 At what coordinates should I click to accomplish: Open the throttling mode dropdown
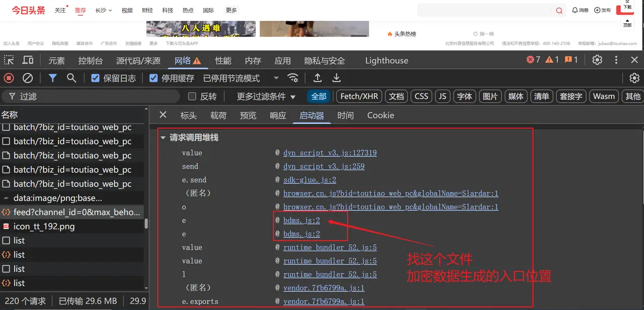(276, 78)
